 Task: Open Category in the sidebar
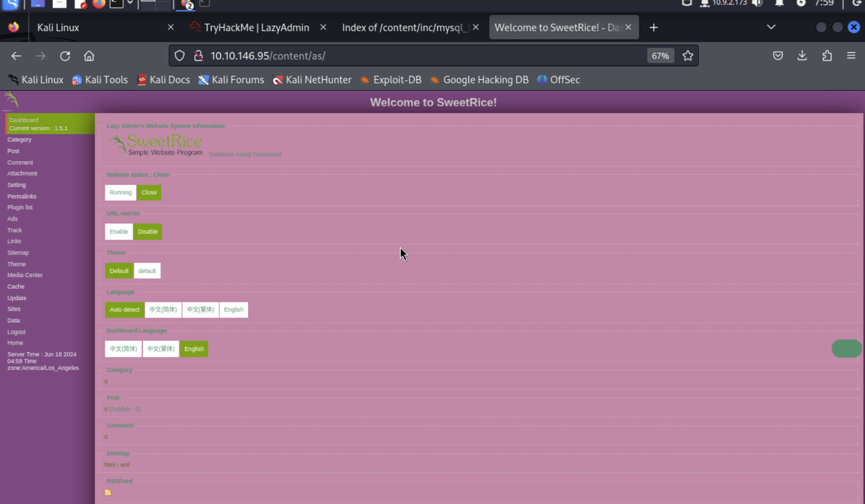(19, 140)
